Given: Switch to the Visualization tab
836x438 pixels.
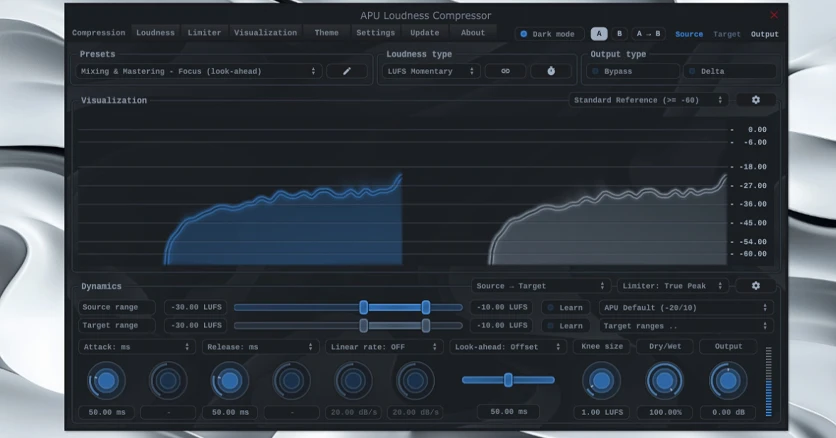Looking at the screenshot, I should tap(266, 33).
